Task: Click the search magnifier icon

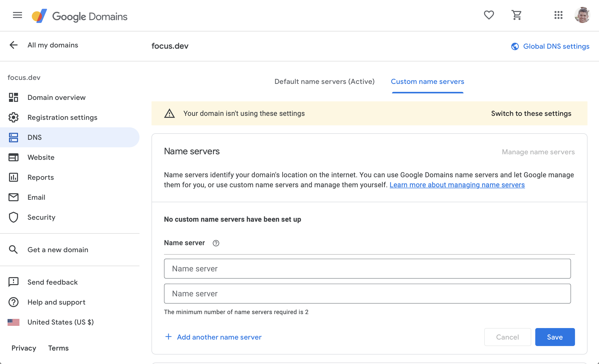Action: point(13,250)
